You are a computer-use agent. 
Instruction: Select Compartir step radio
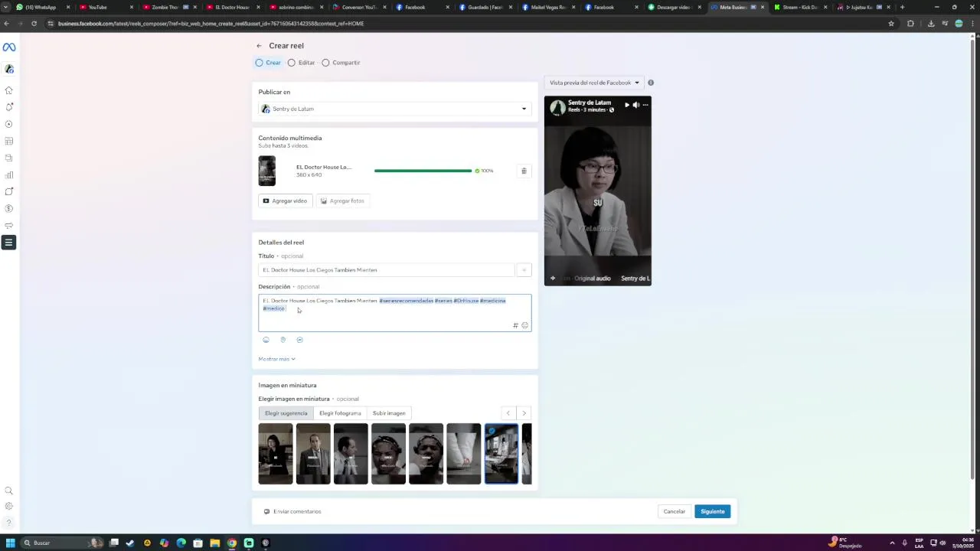tap(325, 63)
